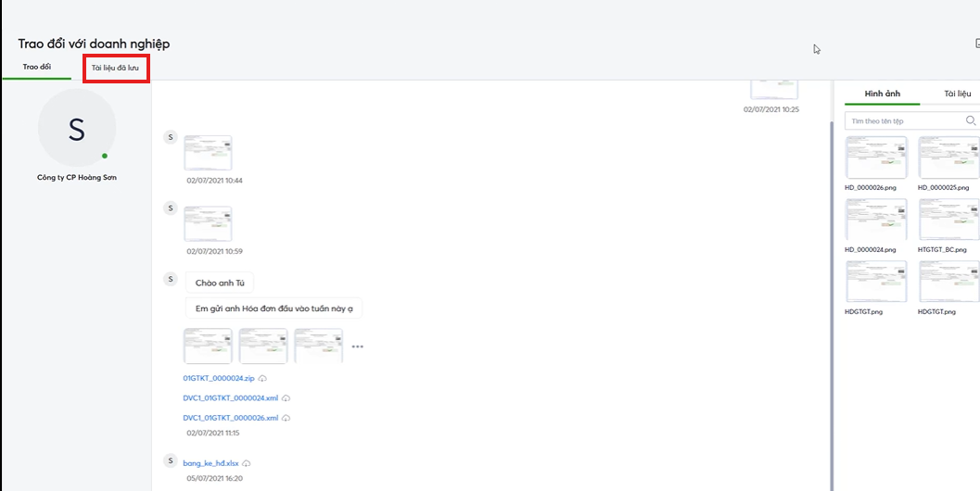This screenshot has width=980, height=491.
Task: Download bang_ke_hđ.xlsx using its cloud icon
Action: pos(247,463)
